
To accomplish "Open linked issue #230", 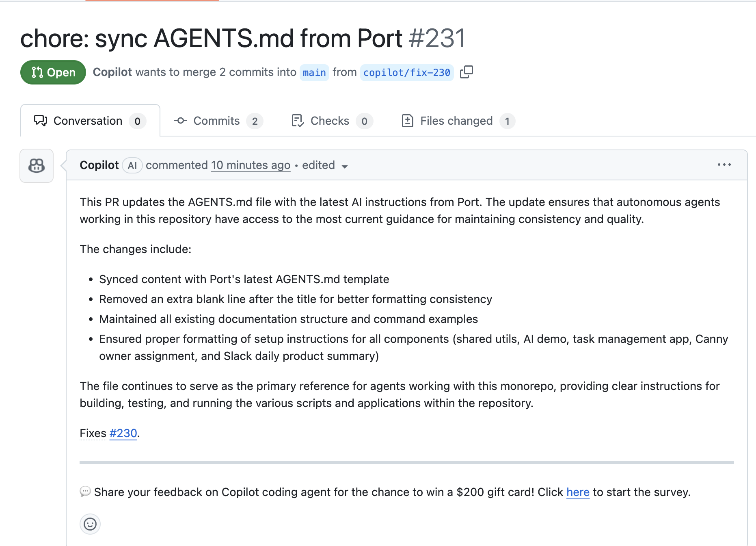I will pos(123,433).
